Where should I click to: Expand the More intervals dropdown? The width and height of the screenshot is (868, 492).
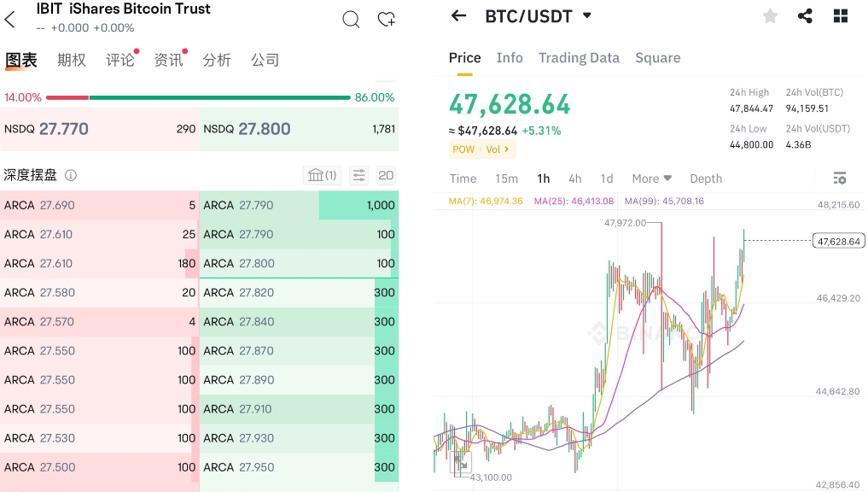point(652,179)
